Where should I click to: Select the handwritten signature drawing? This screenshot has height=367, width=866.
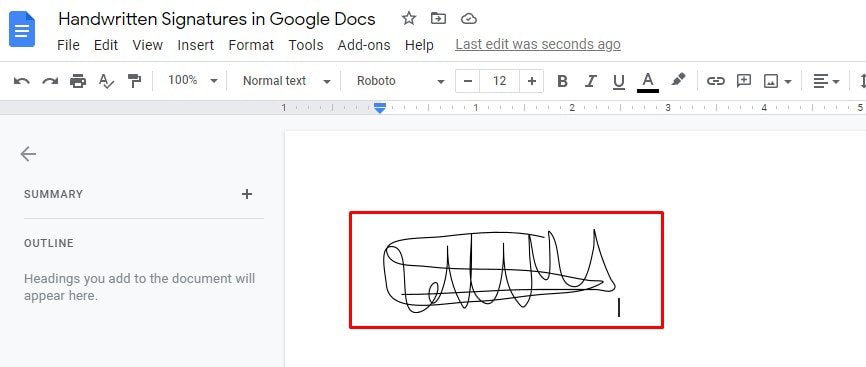(500, 271)
